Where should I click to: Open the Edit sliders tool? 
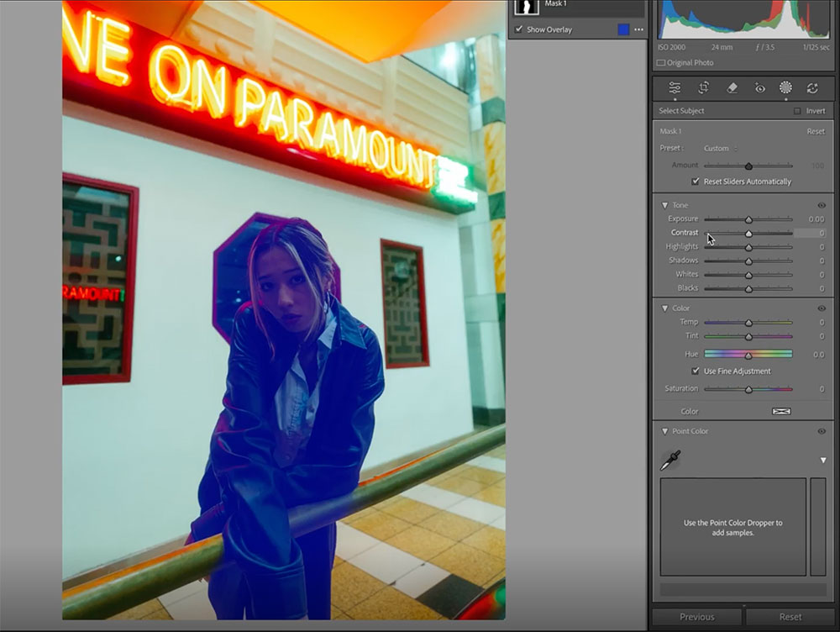pos(675,88)
